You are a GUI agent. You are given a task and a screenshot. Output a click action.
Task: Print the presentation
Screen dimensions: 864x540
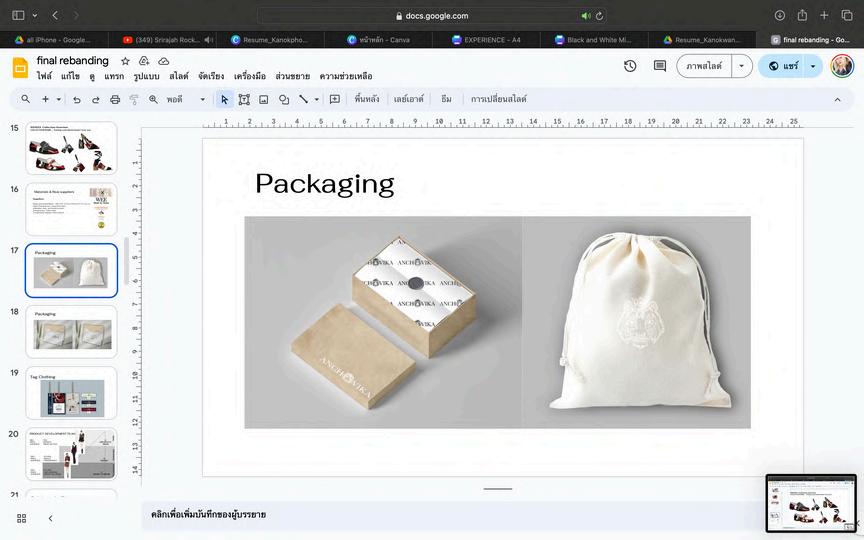click(115, 100)
